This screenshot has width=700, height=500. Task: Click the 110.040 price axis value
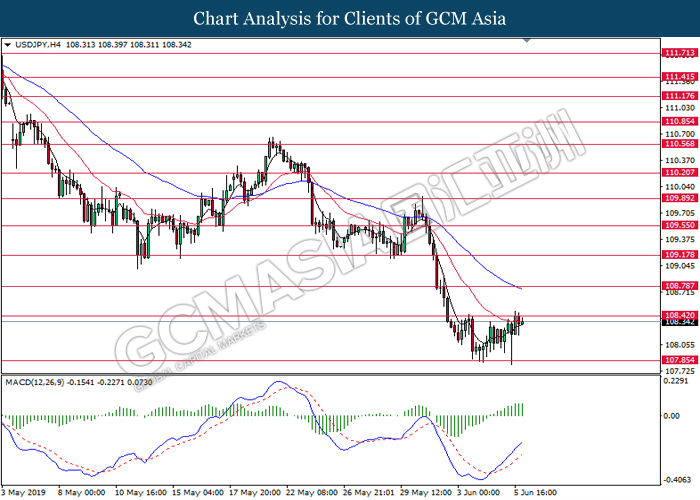coord(680,187)
